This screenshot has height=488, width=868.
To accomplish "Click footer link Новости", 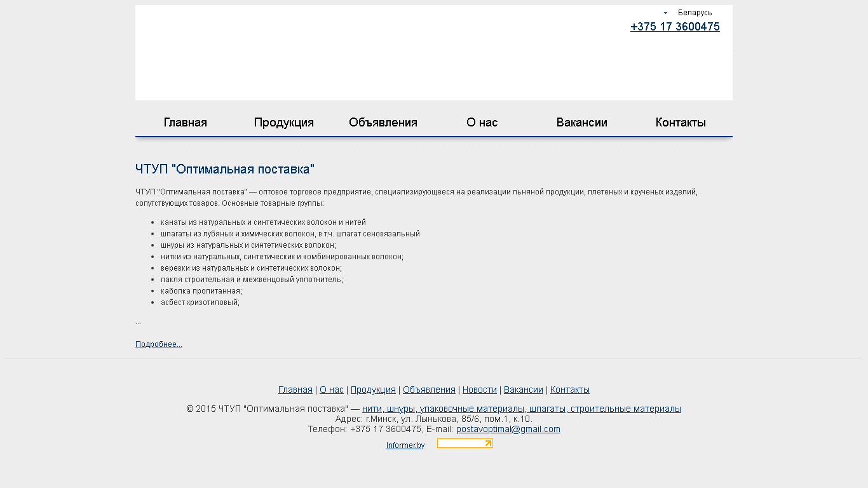I will (x=480, y=390).
